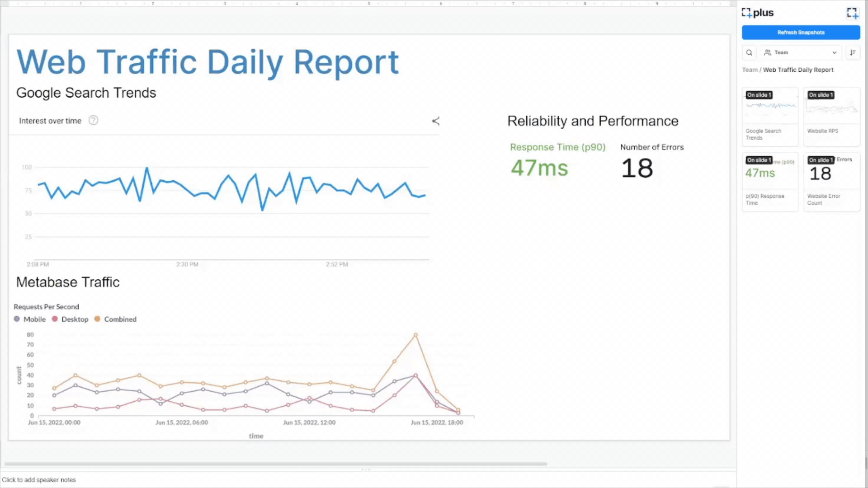The height and width of the screenshot is (488, 868).
Task: Click the Number of Errors label
Action: coord(652,147)
